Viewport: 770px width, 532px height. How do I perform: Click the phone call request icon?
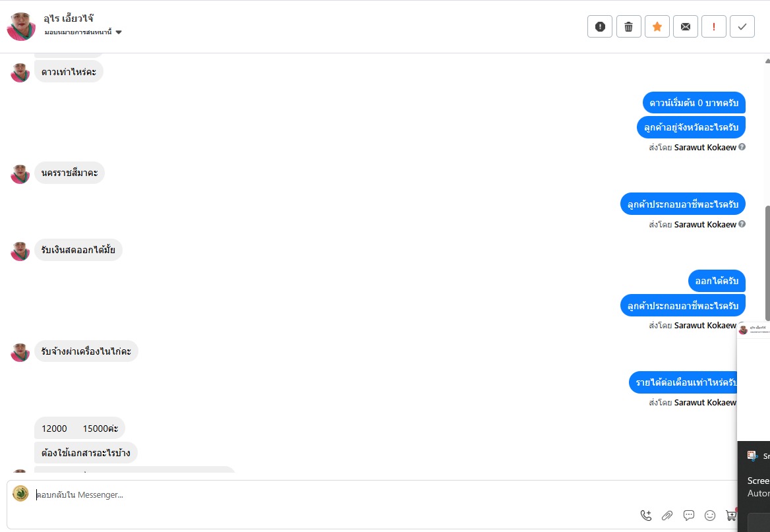click(646, 516)
